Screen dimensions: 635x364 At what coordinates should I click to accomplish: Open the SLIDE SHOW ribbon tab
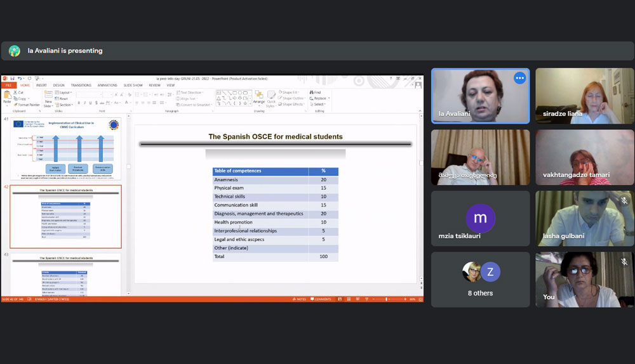133,85
